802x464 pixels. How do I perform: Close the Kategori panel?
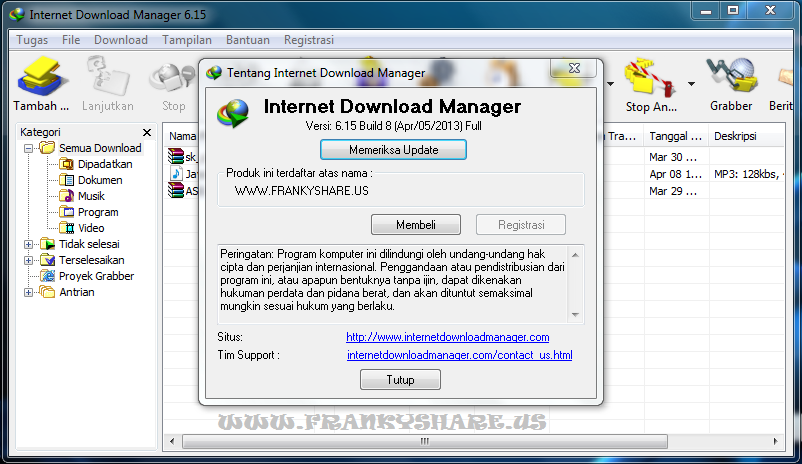click(147, 132)
